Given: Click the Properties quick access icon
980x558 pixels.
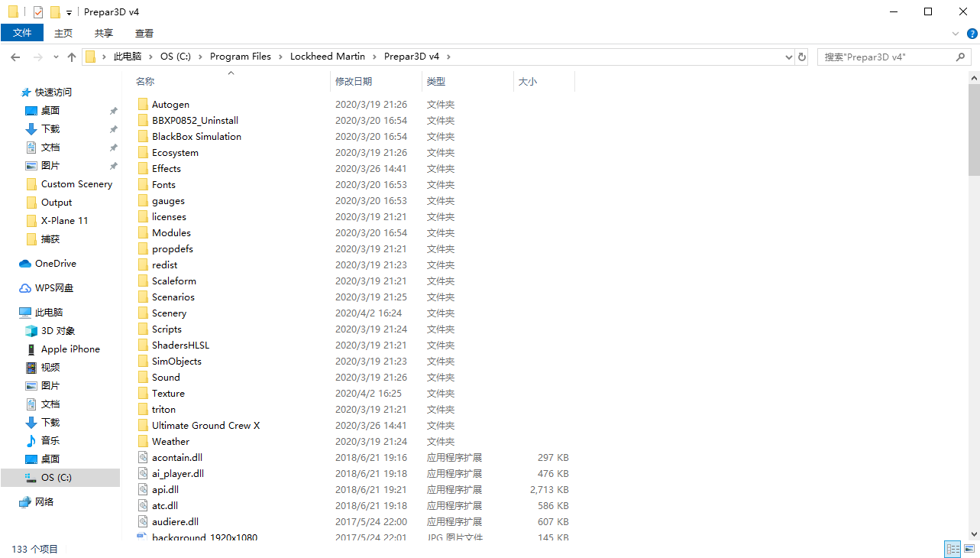Looking at the screenshot, I should (x=37, y=12).
